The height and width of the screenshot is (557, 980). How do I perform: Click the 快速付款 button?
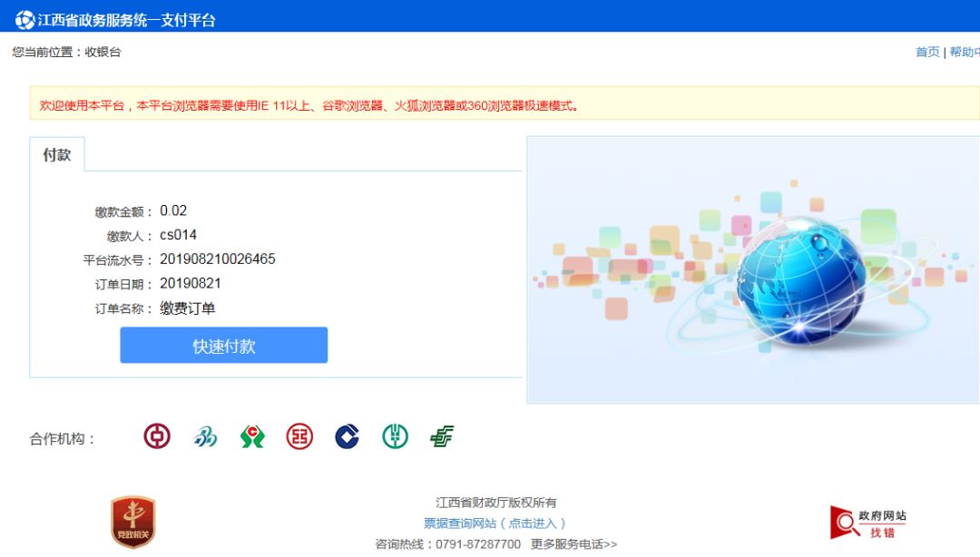(x=224, y=345)
